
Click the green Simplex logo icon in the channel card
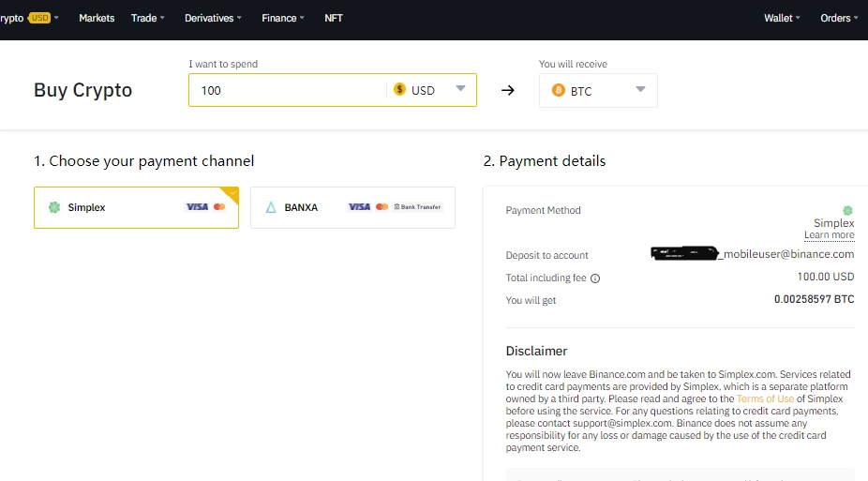54,207
